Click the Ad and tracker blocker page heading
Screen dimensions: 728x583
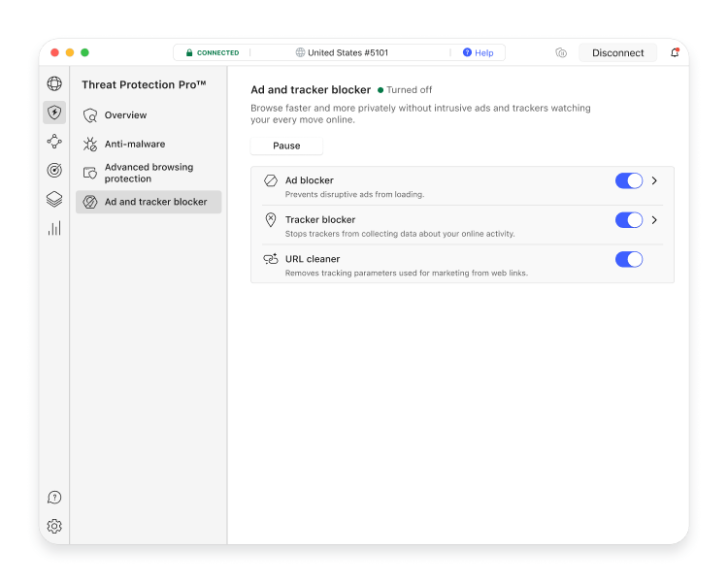pos(311,89)
